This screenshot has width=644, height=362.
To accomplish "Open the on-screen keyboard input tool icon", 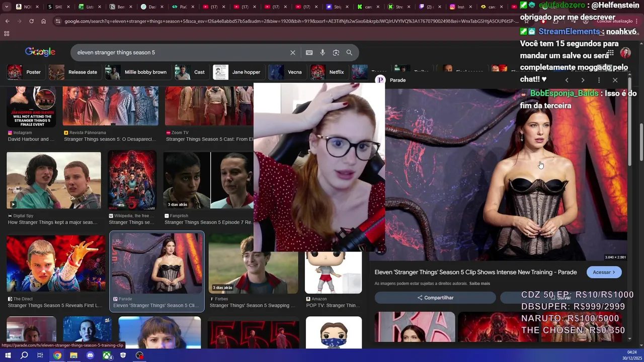I will tap(309, 52).
